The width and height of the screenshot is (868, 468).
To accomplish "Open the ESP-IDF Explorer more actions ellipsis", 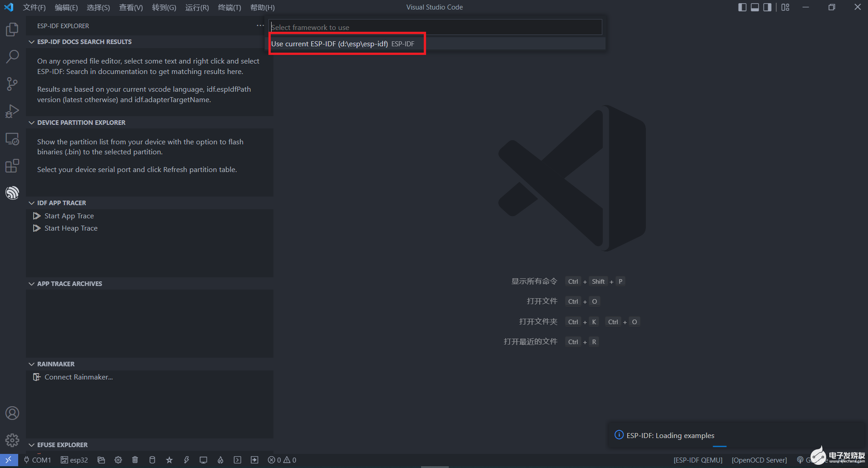I will pos(260,25).
